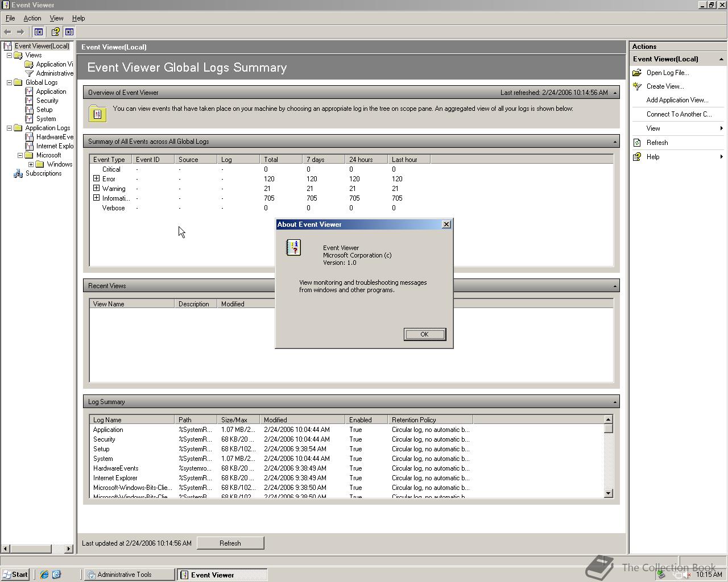Screen dimensions: 728x582
Task: Click the Refresh button at the bottom
Action: [x=230, y=543]
